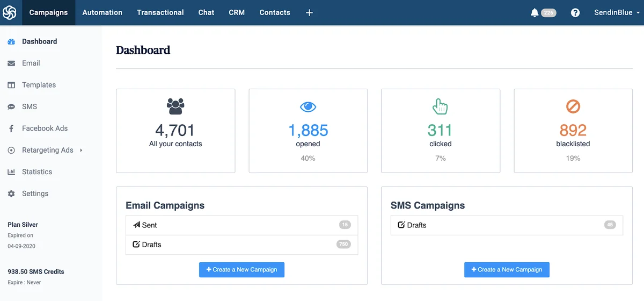Click the blacklisted prohibition icon
644x301 pixels.
point(573,106)
